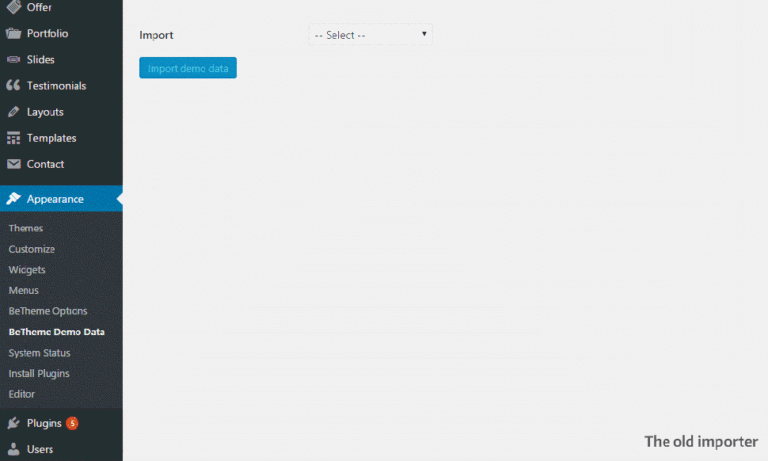Click the Offer tag icon
Screen dimensions: 768x461
coord(13,7)
